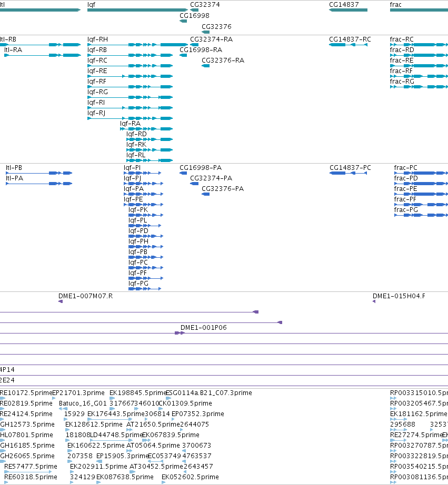Select protein lqf-PI label

click(132, 168)
